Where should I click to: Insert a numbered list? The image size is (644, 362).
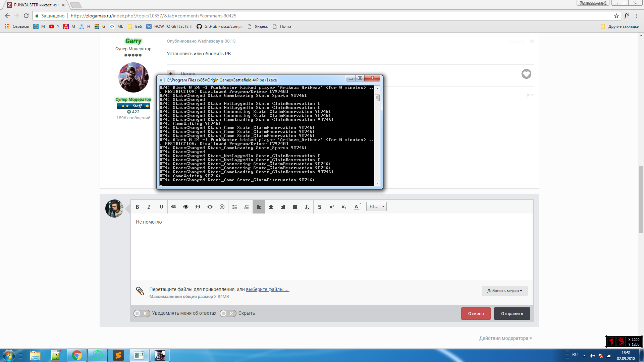coord(247,207)
